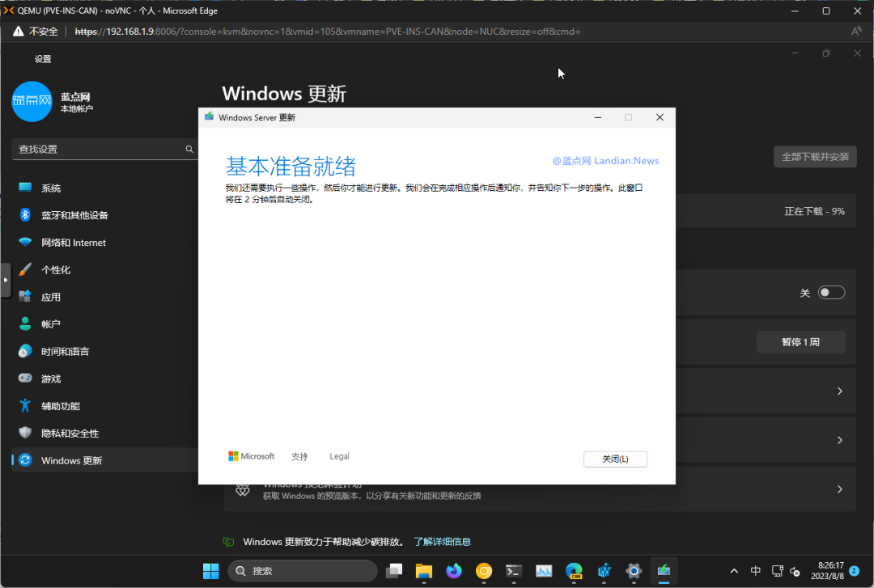Show hidden system tray icons
Screen dimensions: 874x588
point(734,571)
